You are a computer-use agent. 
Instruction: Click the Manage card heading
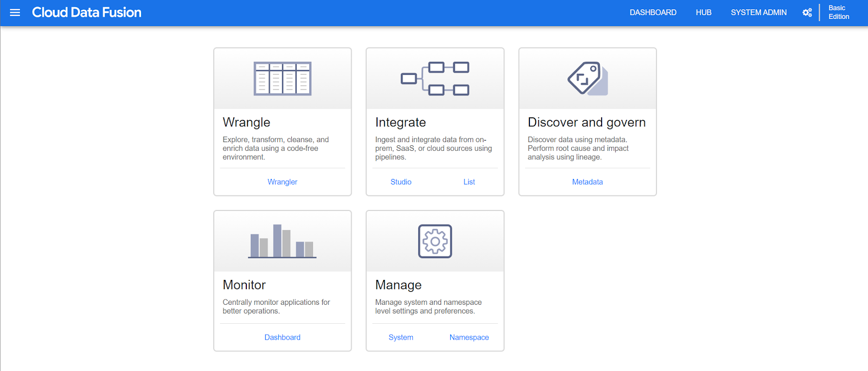point(398,285)
